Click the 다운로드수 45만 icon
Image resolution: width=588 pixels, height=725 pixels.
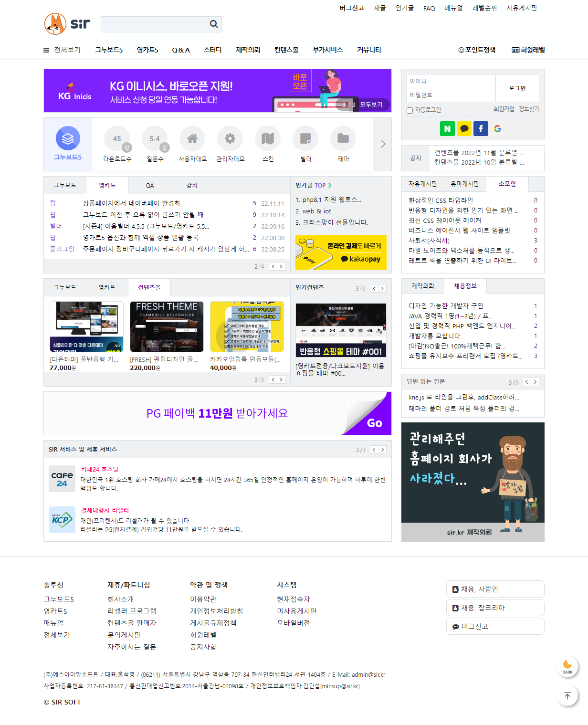(117, 139)
